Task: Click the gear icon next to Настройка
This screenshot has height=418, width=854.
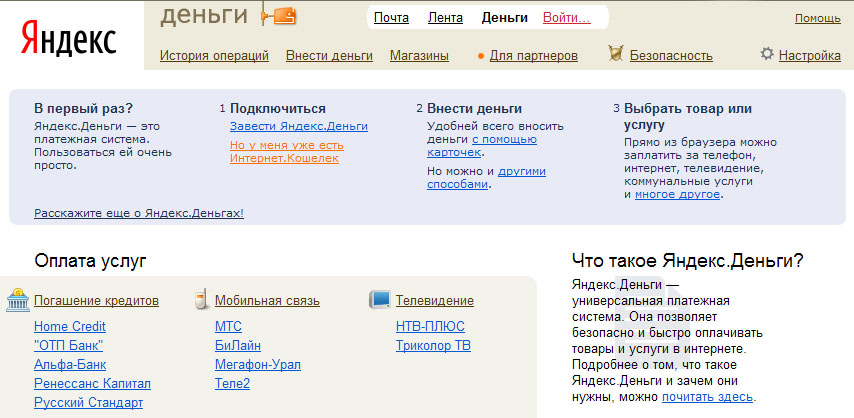Action: 767,53
